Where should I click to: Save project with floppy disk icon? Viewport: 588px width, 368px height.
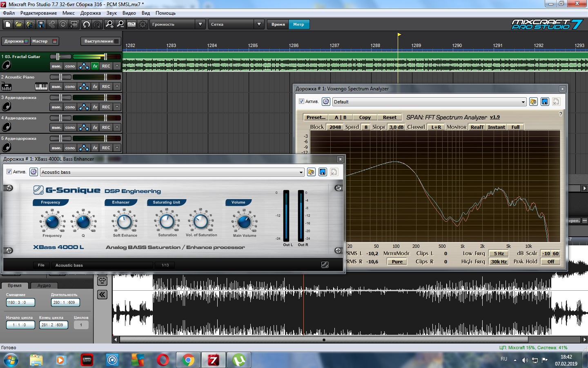(41, 25)
